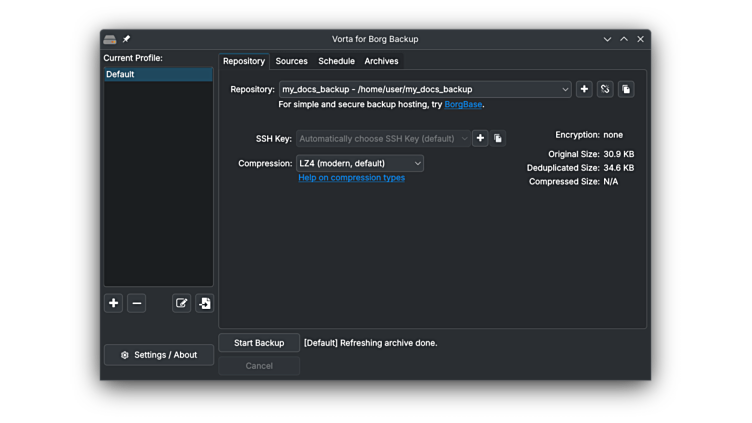
Task: Follow the BorgBase hosting link
Action: (x=463, y=104)
